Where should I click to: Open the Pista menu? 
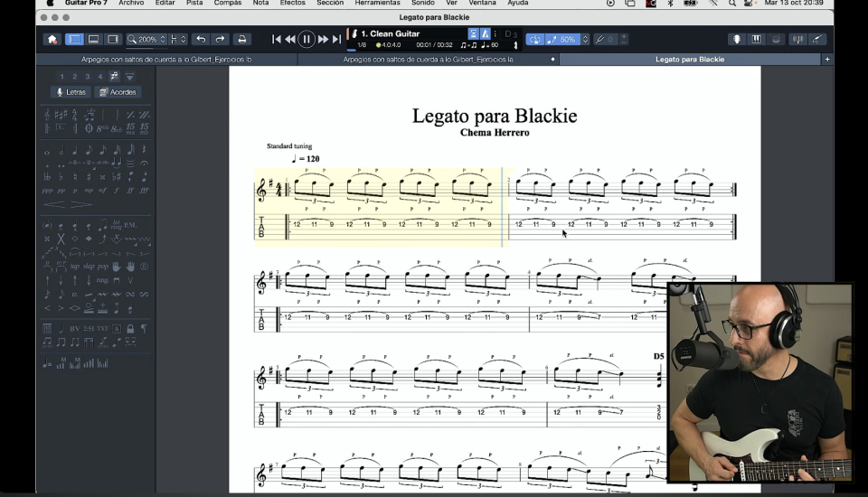(194, 3)
